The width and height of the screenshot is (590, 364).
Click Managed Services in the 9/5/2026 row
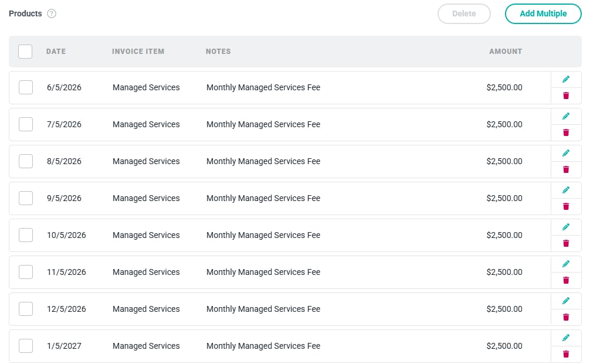(146, 198)
